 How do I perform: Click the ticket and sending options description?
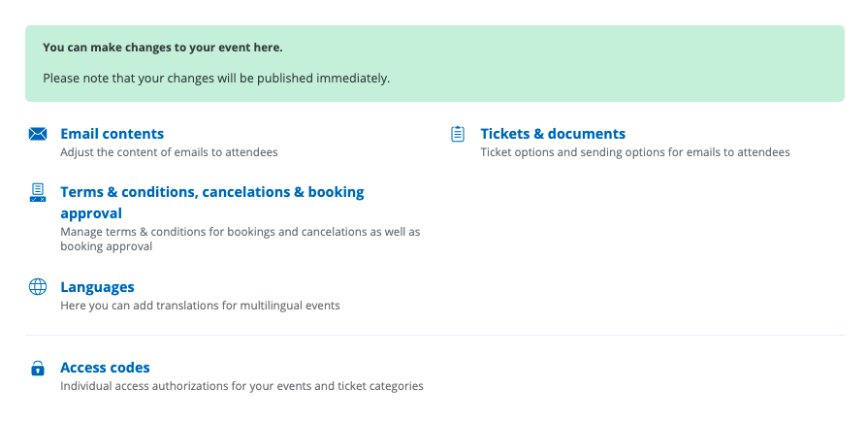click(x=635, y=152)
